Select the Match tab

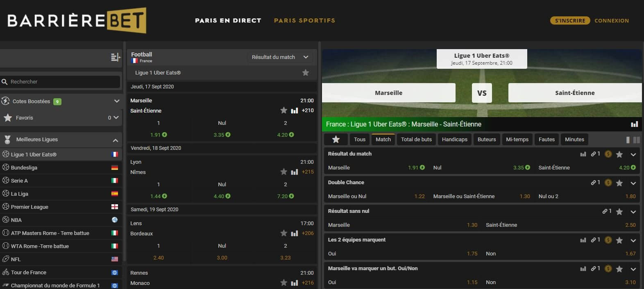pos(383,139)
